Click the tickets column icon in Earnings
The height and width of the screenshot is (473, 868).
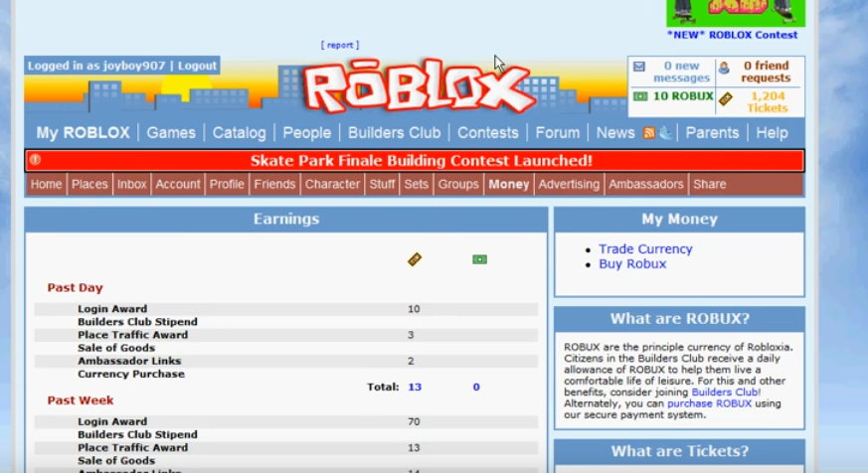click(415, 259)
